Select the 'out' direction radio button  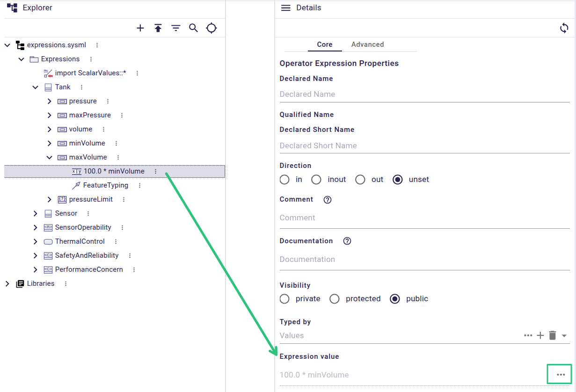click(x=360, y=180)
